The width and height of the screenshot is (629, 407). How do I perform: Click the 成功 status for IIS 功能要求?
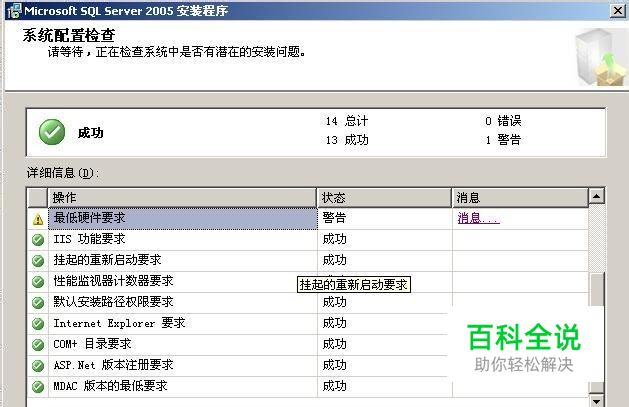point(334,239)
